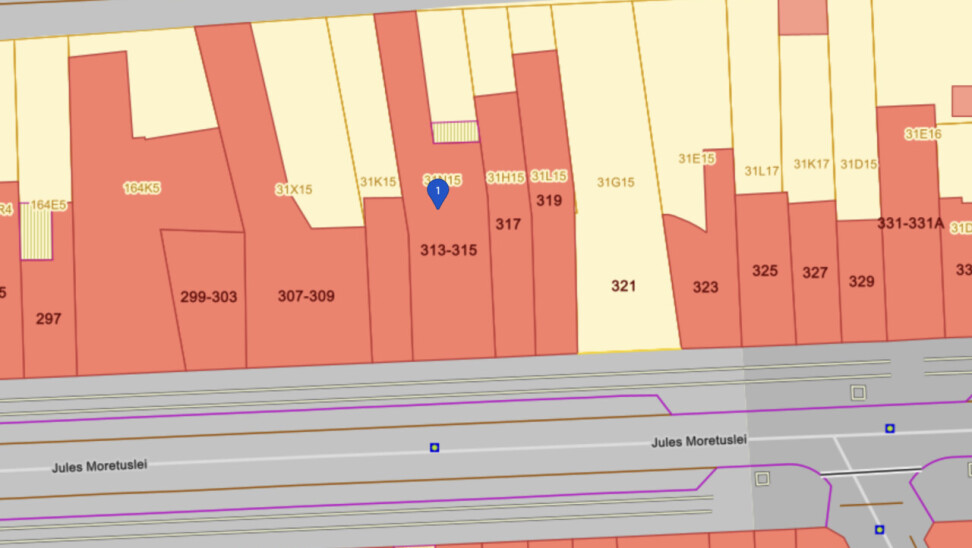Click cadastral label 164K5
Image resolution: width=972 pixels, height=548 pixels.
[x=141, y=187]
